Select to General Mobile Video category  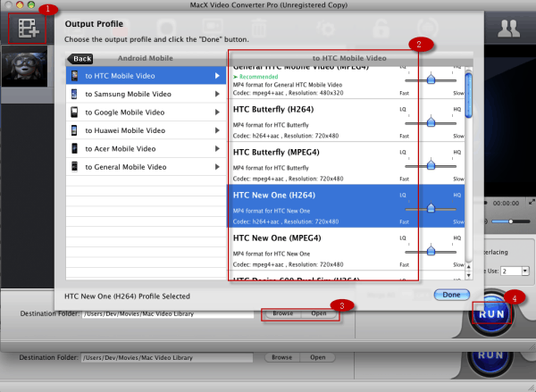pos(146,167)
